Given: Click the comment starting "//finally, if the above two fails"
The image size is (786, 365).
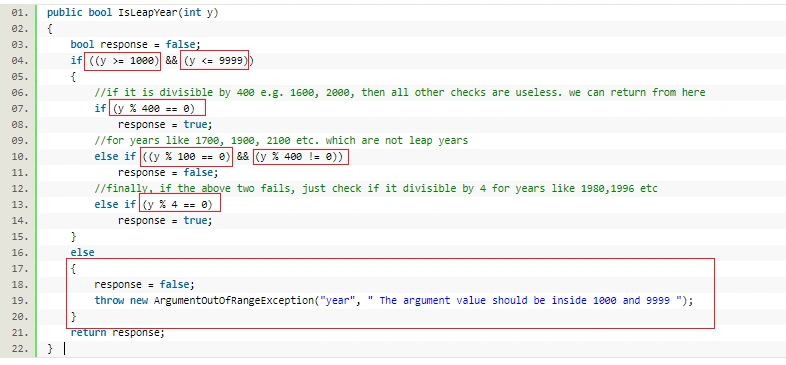Looking at the screenshot, I should pyautogui.click(x=376, y=189).
